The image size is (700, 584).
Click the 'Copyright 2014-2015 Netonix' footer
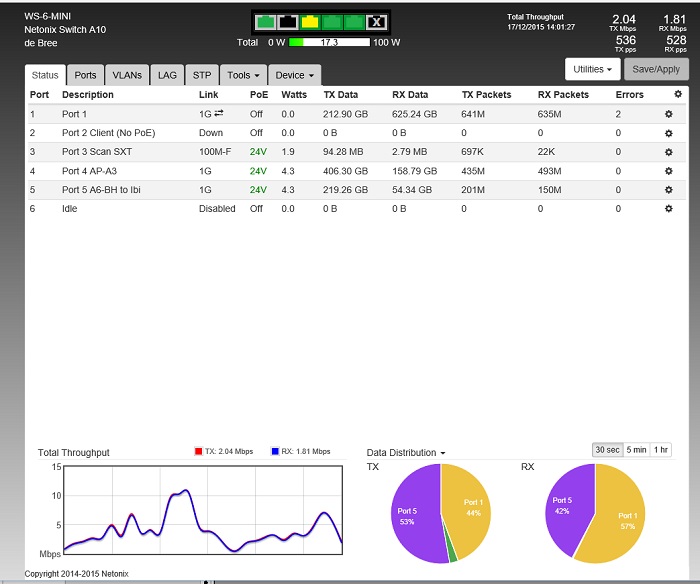click(x=76, y=574)
